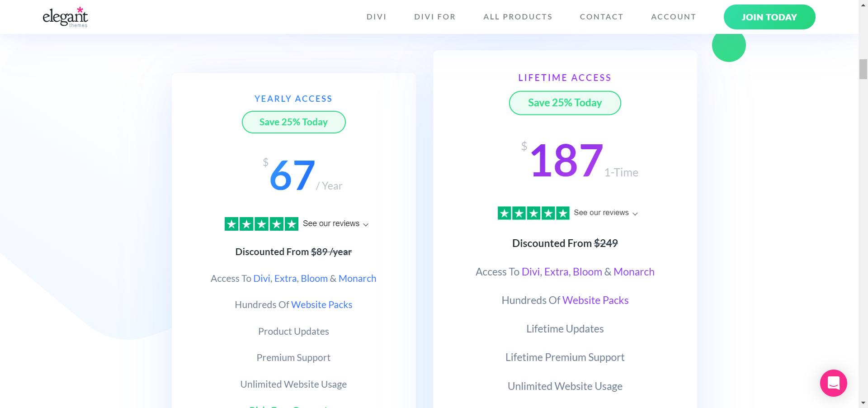
Task: Click the Monarch link in Yearly plan
Action: pos(357,278)
